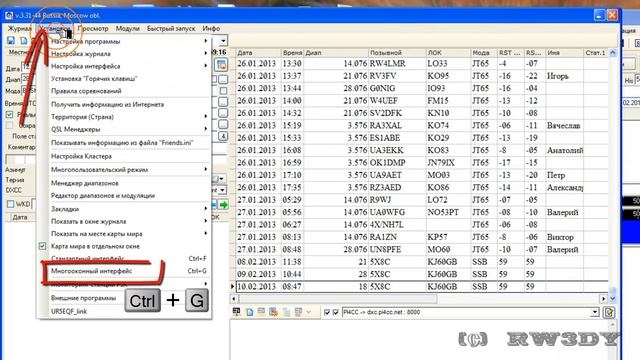Screen dimensions: 640x360
Task: Toggle first checkbox before PI4CC server field
Action: (x=327, y=312)
